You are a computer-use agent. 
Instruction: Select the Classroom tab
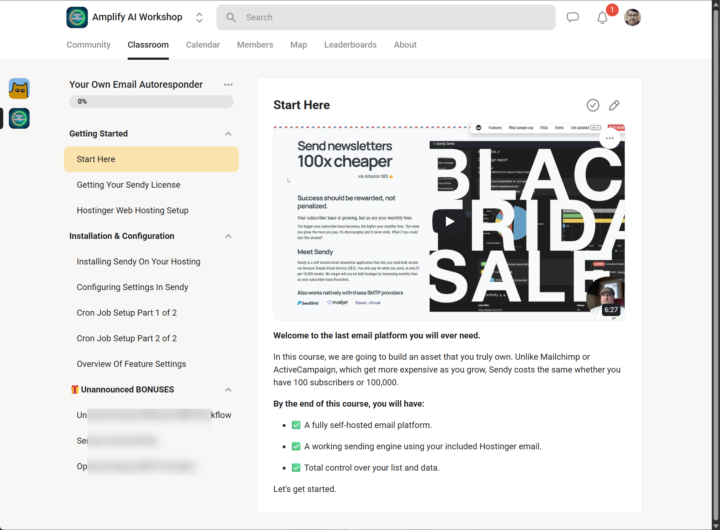148,45
